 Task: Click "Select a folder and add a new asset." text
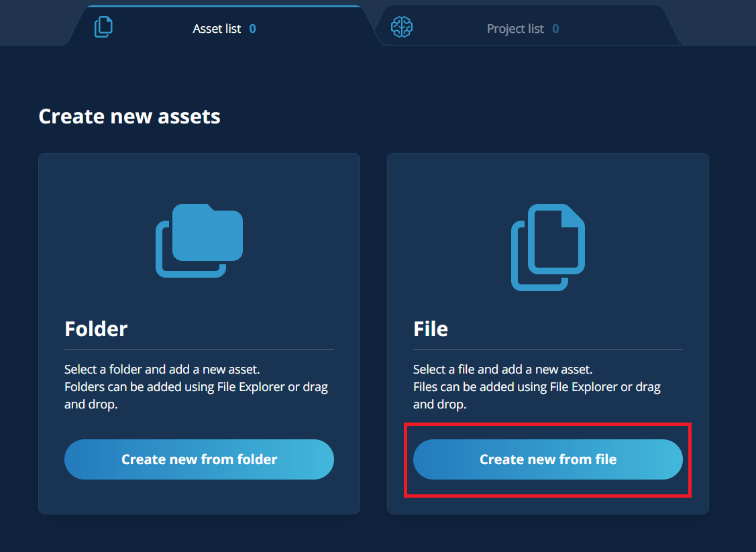[162, 370]
